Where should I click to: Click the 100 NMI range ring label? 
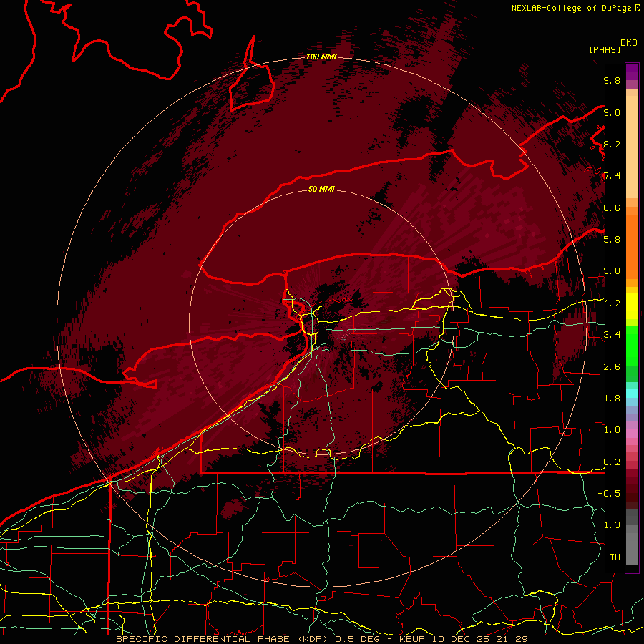[x=321, y=57]
